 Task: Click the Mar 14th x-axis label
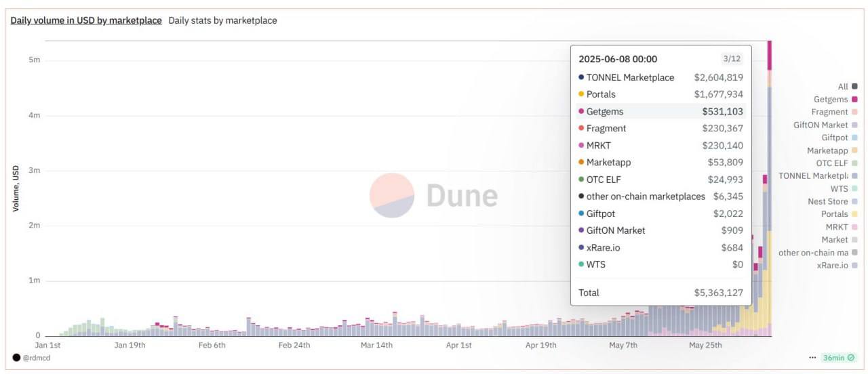click(x=376, y=345)
